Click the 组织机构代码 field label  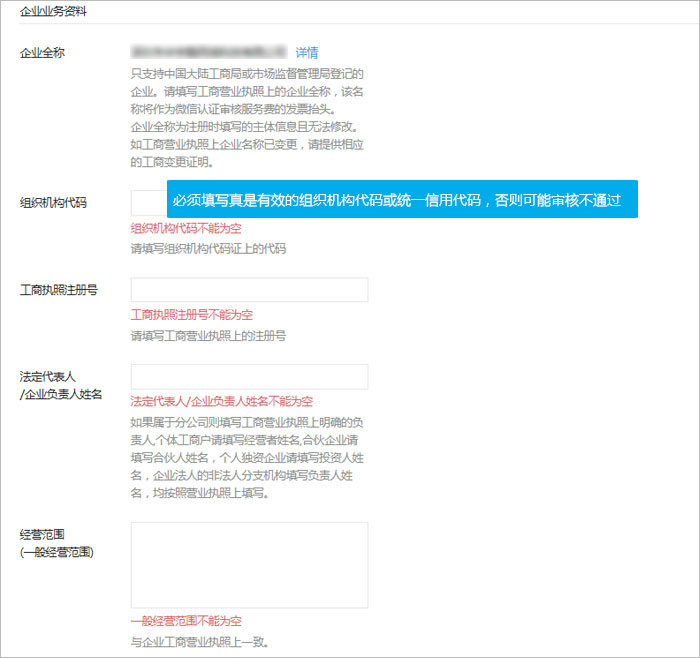click(54, 202)
